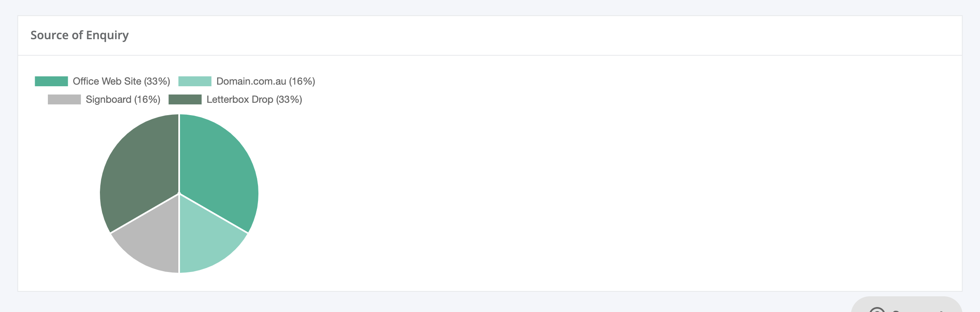
Task: Toggle the Office Web Site legend swatch
Action: [x=51, y=81]
